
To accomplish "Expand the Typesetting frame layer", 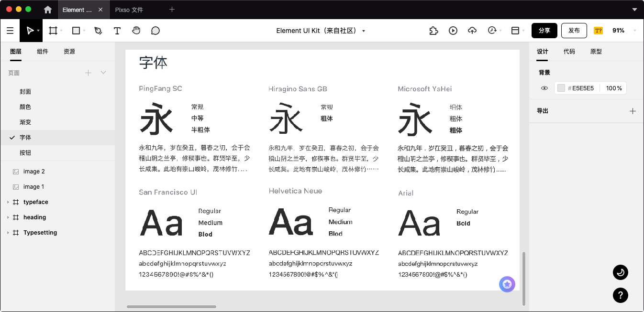I will (8, 233).
